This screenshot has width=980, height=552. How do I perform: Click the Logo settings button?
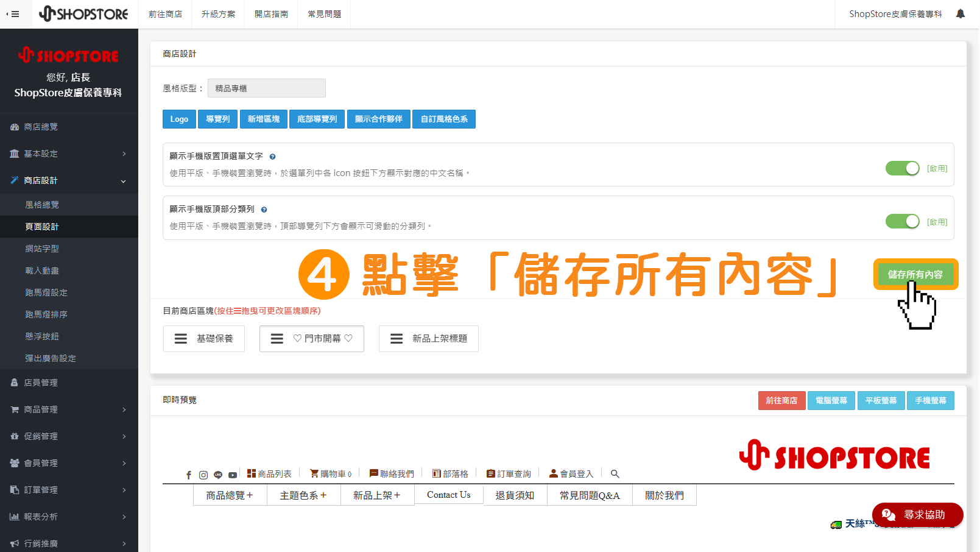pyautogui.click(x=179, y=119)
